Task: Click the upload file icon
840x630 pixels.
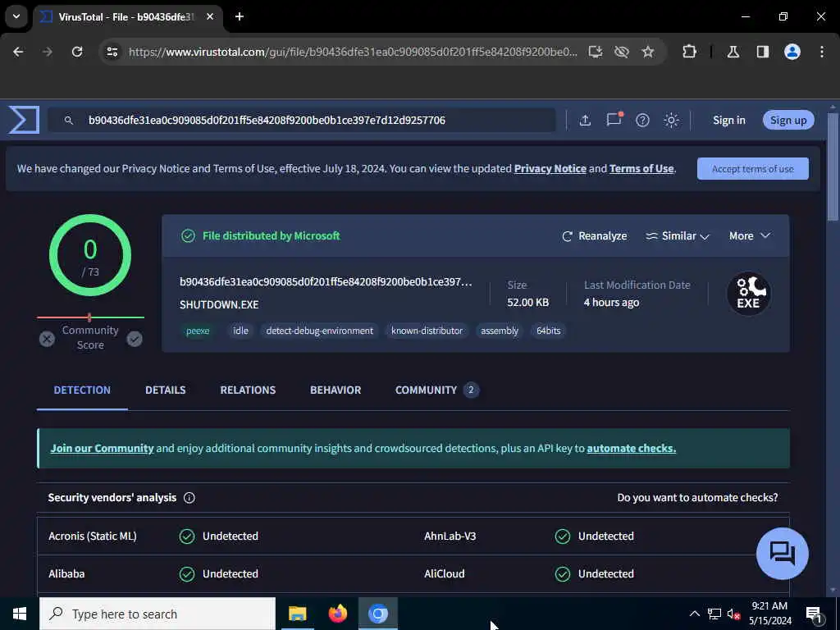Action: point(585,120)
